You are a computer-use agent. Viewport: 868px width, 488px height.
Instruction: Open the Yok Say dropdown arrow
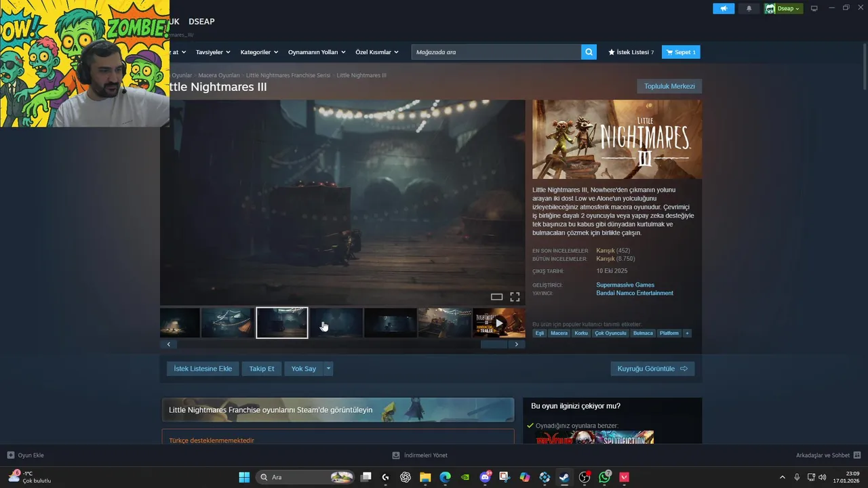[329, 369]
